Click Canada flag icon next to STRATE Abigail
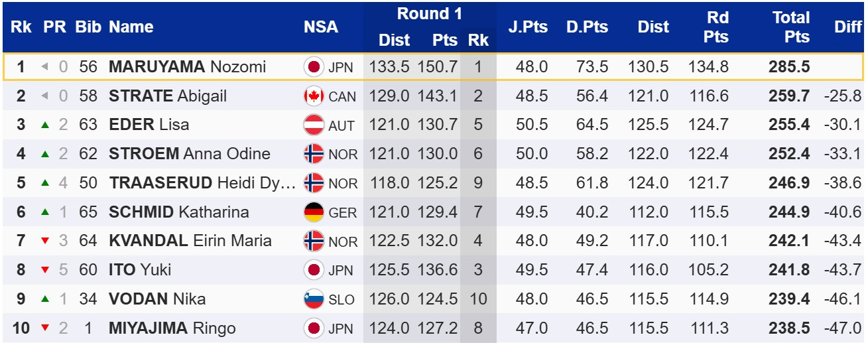The width and height of the screenshot is (868, 343). [x=313, y=96]
